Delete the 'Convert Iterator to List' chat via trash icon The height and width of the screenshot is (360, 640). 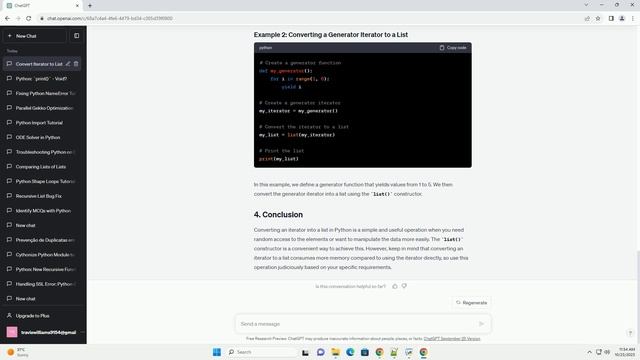76,64
